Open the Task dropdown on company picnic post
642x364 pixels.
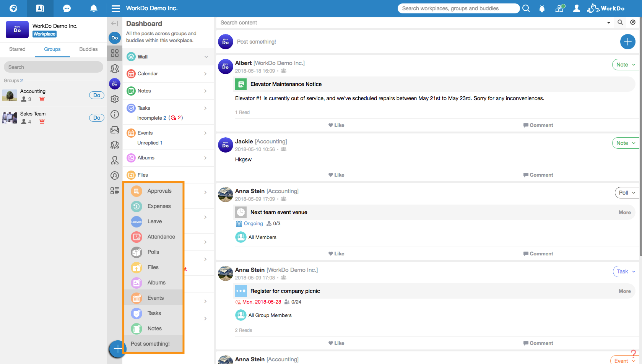pos(626,271)
